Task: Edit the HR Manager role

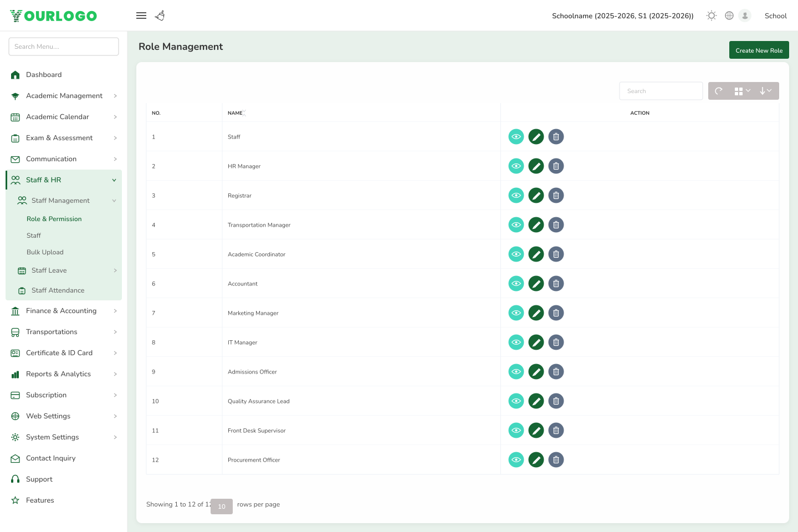Action: [536, 166]
